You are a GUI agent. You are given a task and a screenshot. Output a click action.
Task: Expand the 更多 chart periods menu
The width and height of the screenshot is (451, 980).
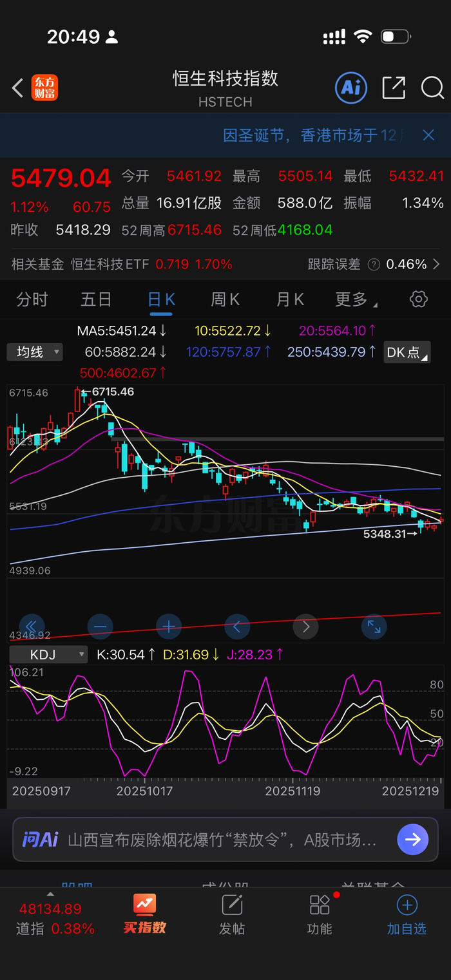pos(356,299)
